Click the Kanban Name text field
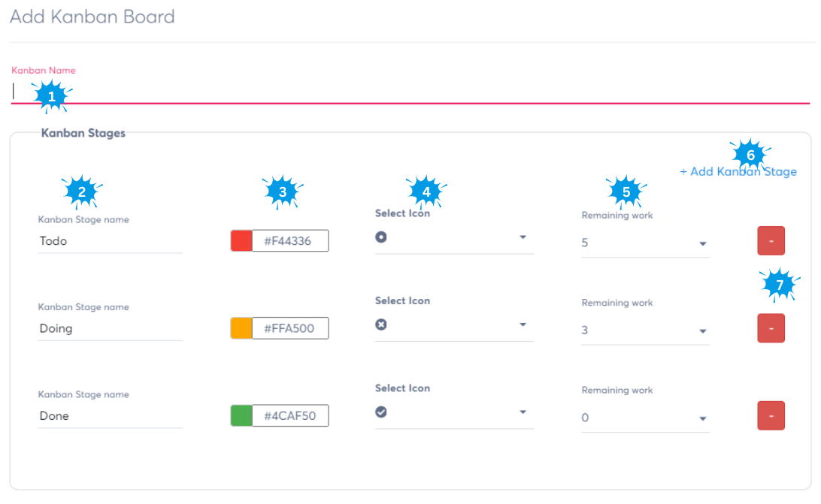 click(410, 92)
